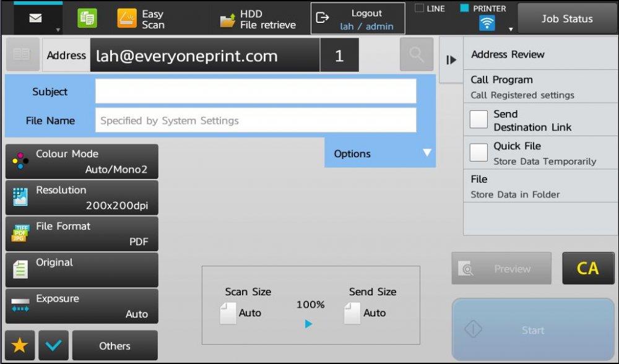Launch Easy Scan mode
The image size is (619, 364).
coord(142,19)
